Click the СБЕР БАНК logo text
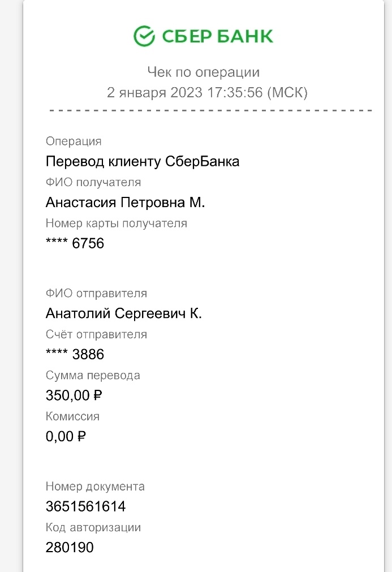The height and width of the screenshot is (572, 392). 217,36
